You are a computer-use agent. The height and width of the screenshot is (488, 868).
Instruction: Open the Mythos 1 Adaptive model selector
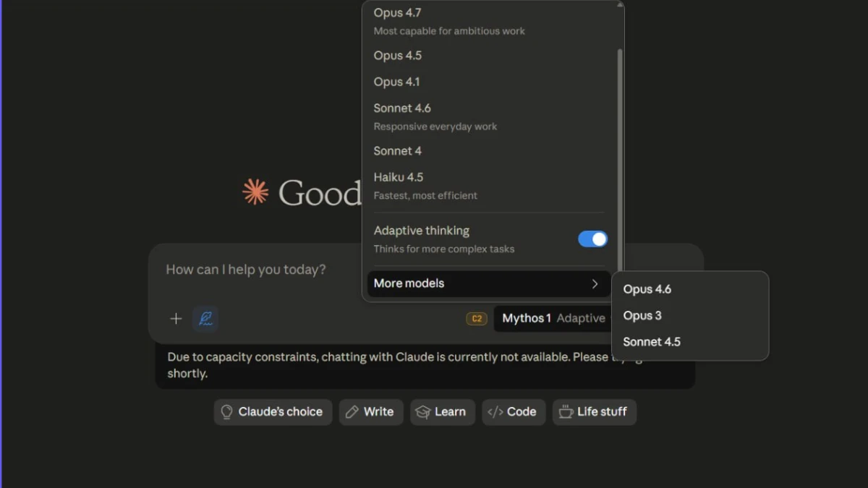tap(554, 319)
